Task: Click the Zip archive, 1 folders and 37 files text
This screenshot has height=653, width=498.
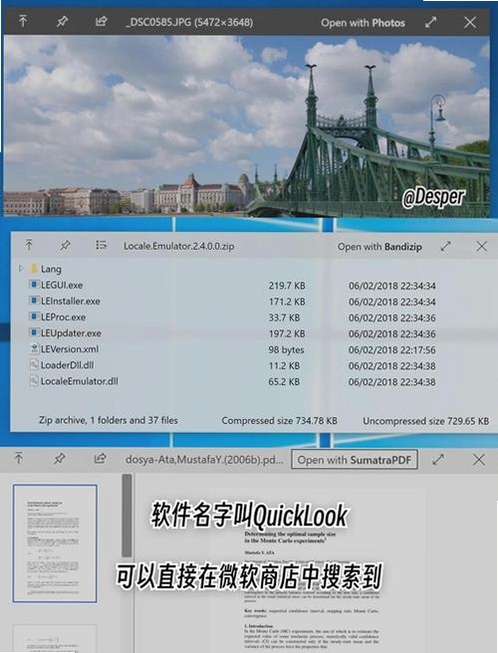Action: click(x=108, y=420)
